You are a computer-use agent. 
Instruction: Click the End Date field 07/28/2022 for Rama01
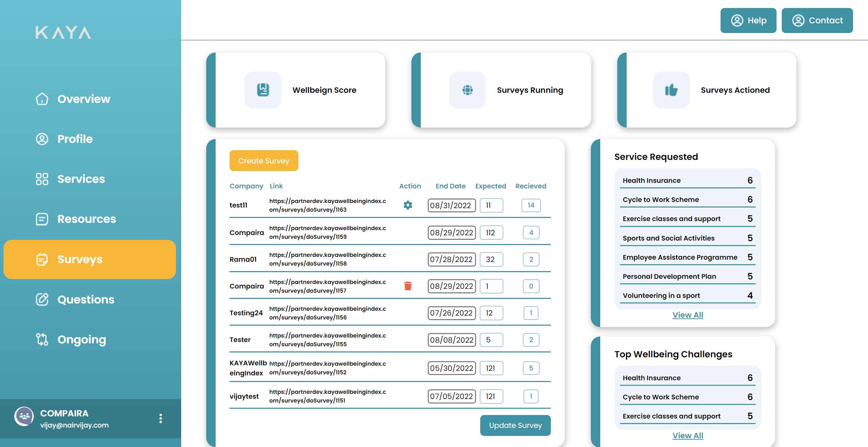click(452, 259)
